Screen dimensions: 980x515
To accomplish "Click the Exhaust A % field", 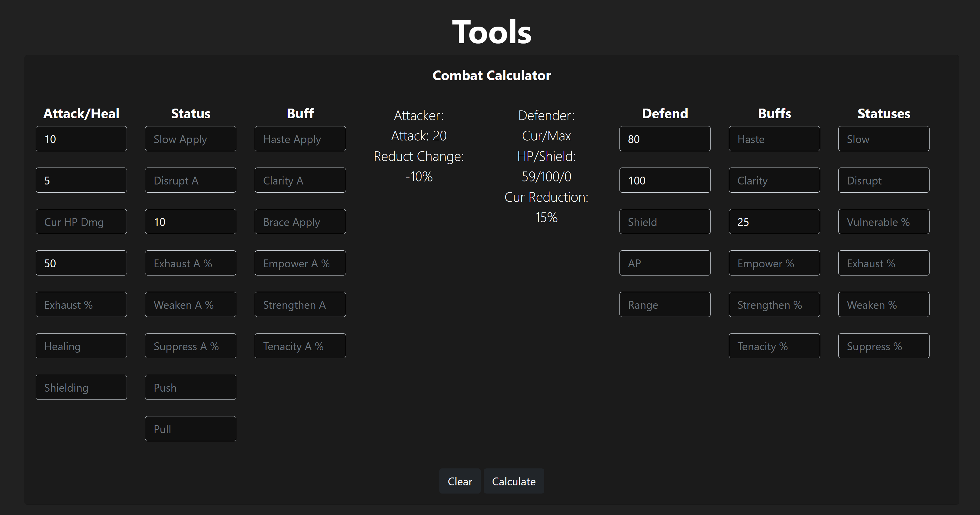I will 191,263.
